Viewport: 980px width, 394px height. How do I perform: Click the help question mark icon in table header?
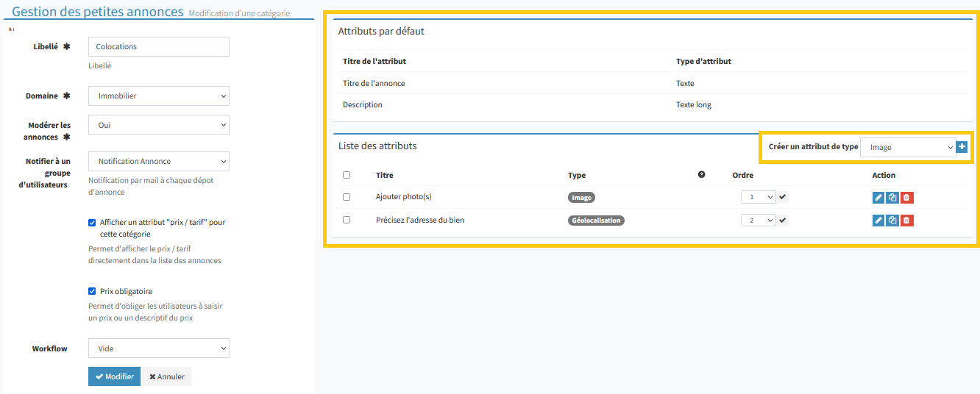(701, 175)
